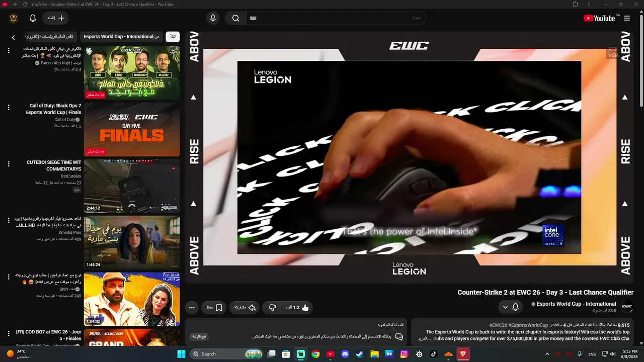Open "CUTEBOI SIEGE TIME WIT COMMENTARYS" title

54,166
